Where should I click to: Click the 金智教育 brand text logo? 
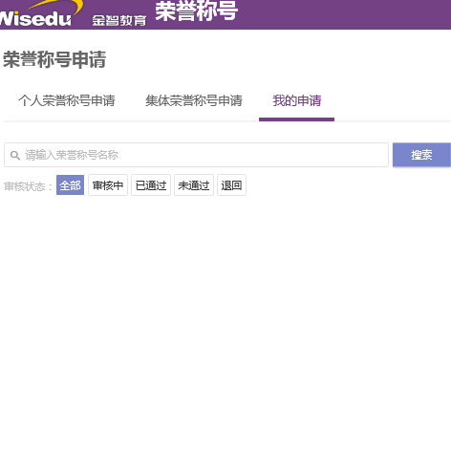tap(119, 21)
